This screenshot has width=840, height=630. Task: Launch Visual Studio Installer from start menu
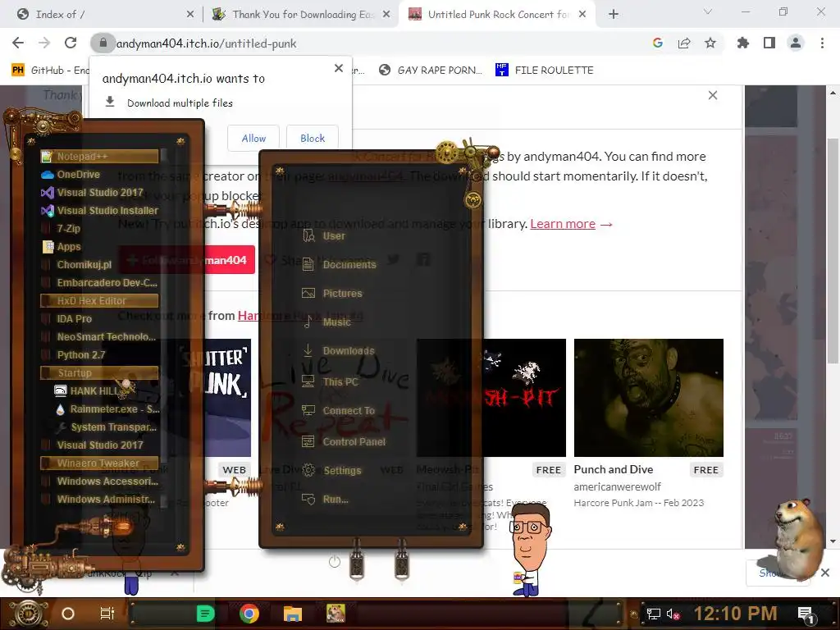(x=99, y=211)
